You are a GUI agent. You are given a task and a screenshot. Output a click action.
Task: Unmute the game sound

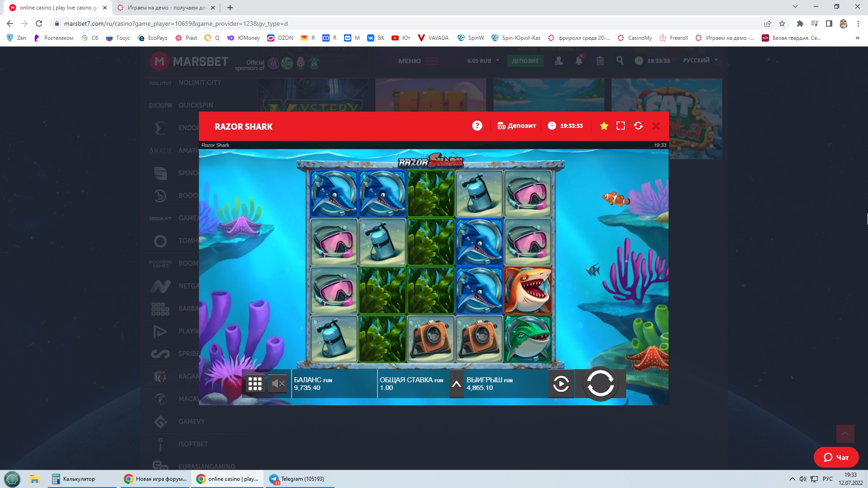pos(278,384)
